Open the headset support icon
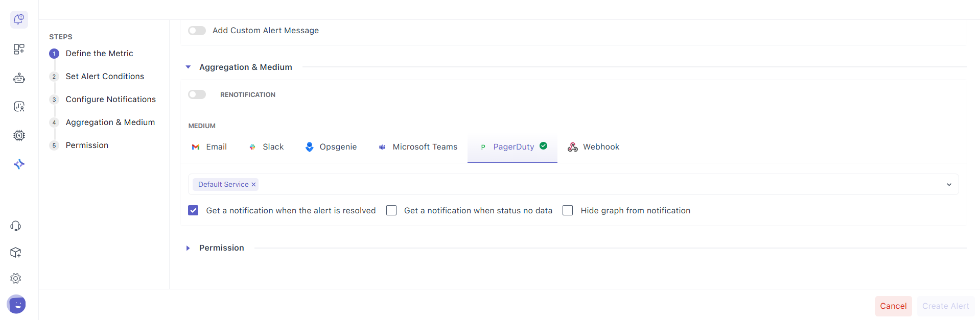 (x=16, y=226)
